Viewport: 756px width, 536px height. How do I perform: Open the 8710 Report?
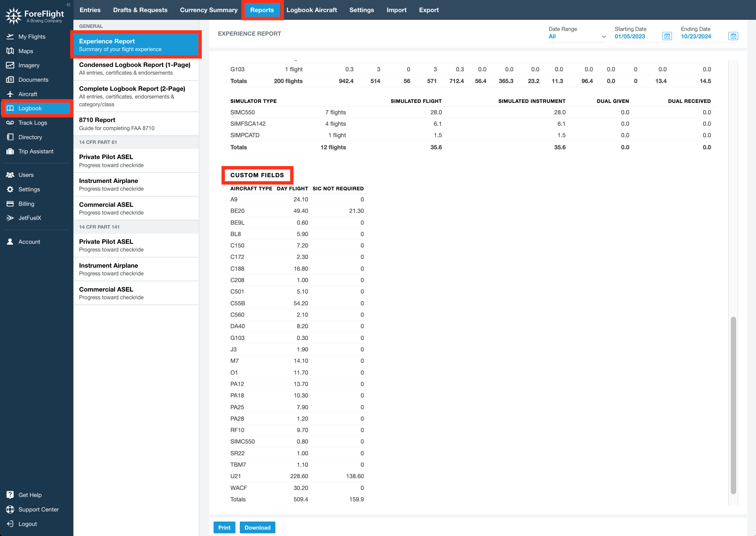(136, 124)
